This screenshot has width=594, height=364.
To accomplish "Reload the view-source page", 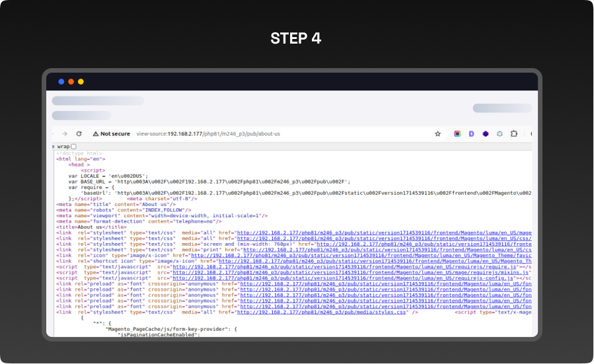I will (x=79, y=133).
